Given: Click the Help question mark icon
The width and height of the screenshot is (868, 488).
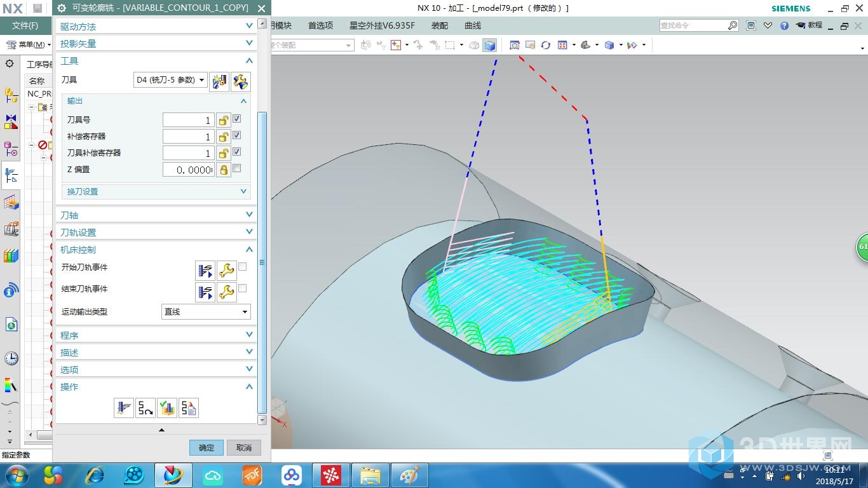Looking at the screenshot, I should point(784,25).
